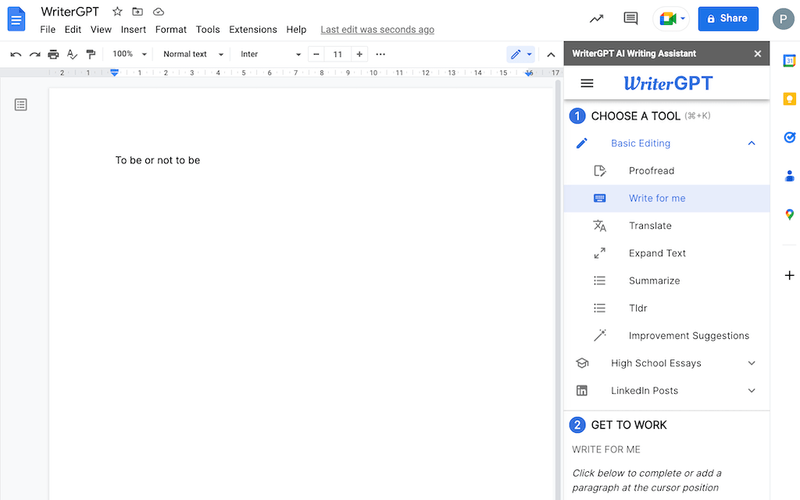
Task: Open the Extensions menu
Action: pyautogui.click(x=253, y=30)
